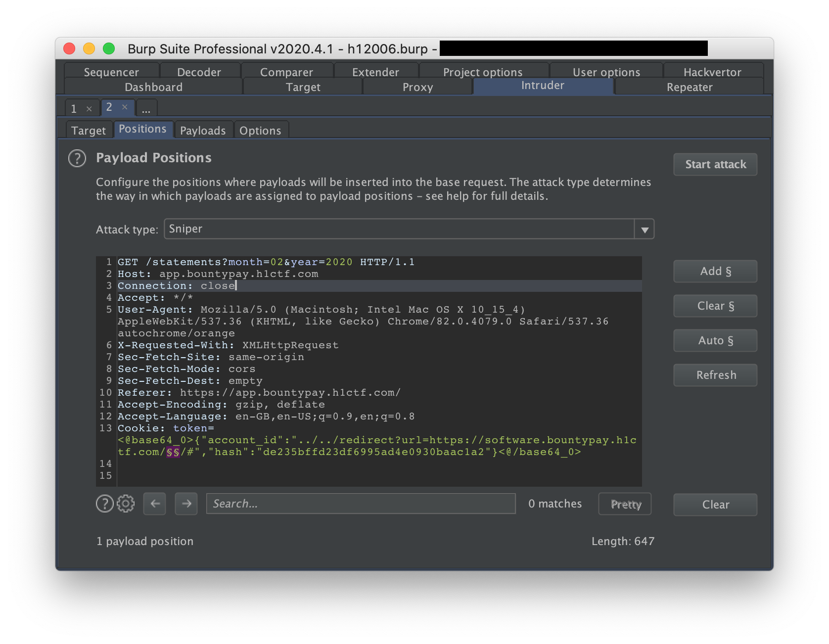Screen dimensions: 829x644
Task: Open the editor help question-mark icon
Action: tap(104, 504)
